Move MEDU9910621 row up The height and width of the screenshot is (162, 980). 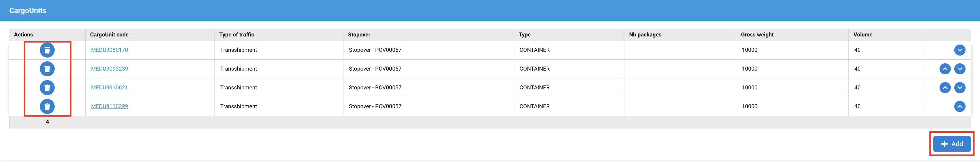(x=945, y=88)
